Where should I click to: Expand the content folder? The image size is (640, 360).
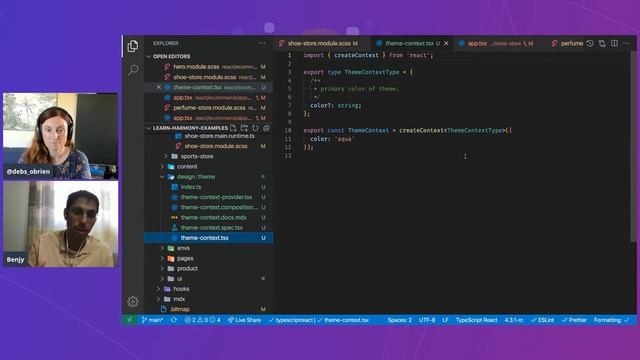tap(162, 167)
